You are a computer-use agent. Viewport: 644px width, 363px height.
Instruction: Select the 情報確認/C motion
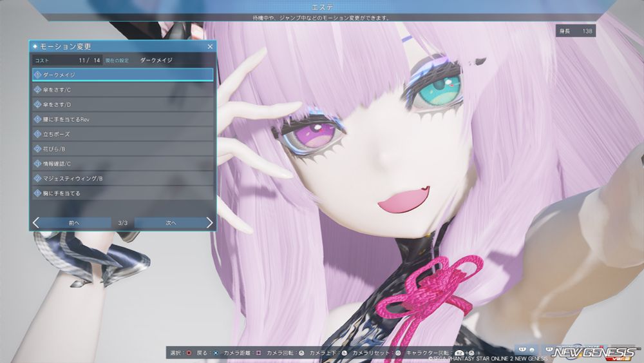tap(123, 164)
